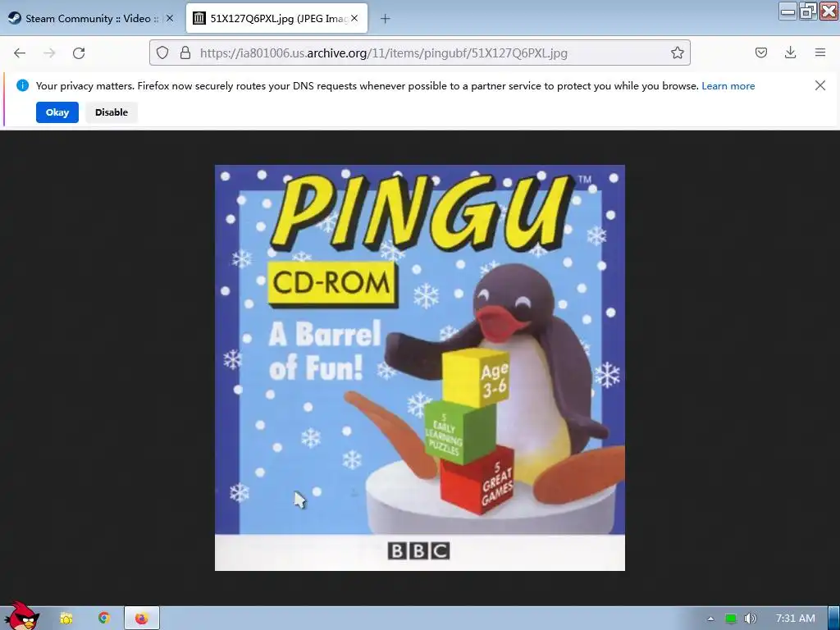The image size is (840, 630).
Task: Bookmark this page with the star icon
Action: (x=677, y=52)
